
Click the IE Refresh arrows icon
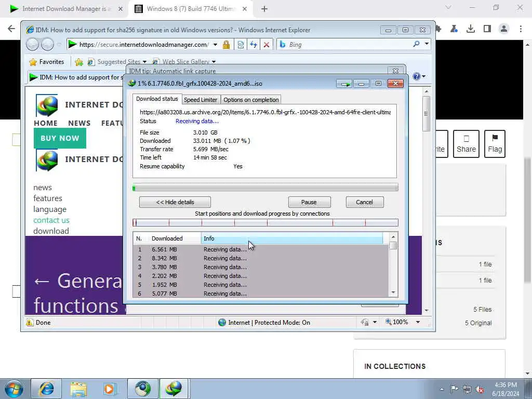coord(254,45)
